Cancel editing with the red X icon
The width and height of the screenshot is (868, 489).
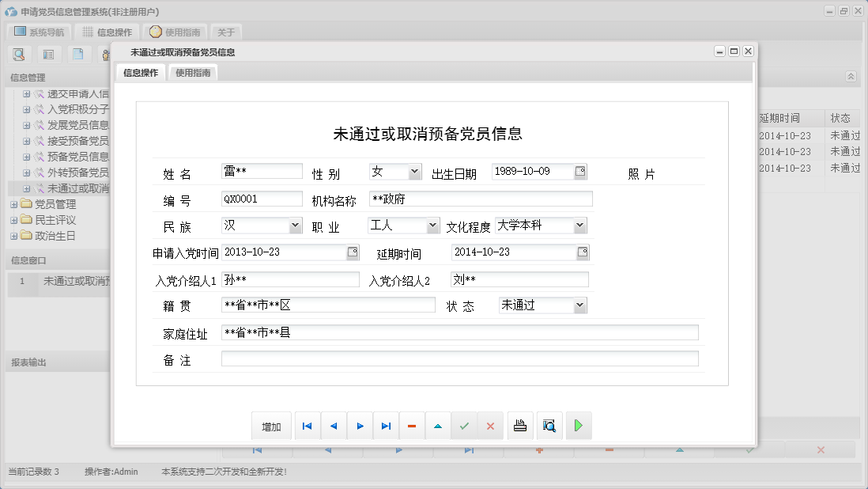coord(490,426)
